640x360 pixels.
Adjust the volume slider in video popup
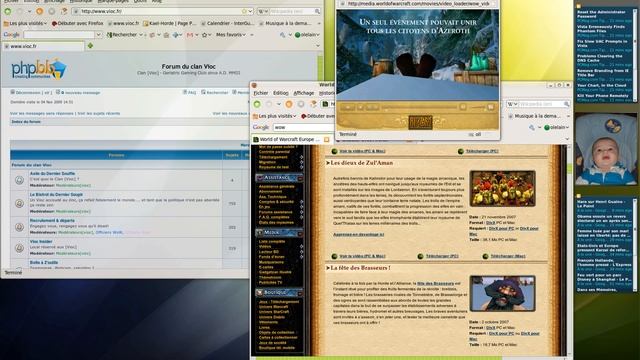point(478,107)
